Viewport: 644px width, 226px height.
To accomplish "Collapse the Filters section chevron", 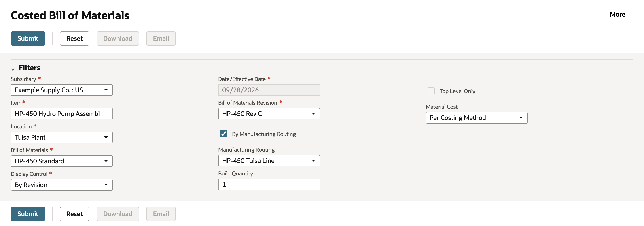I will [x=13, y=69].
